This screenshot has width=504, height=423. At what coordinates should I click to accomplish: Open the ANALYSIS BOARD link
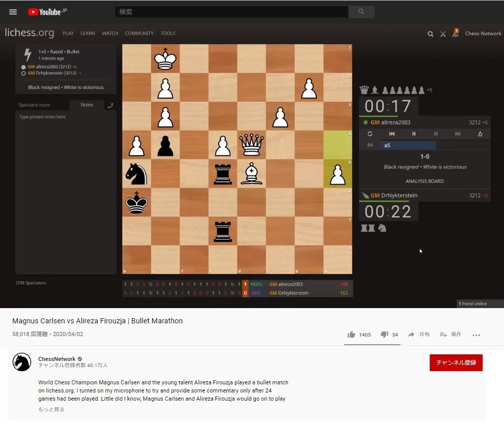tap(425, 182)
